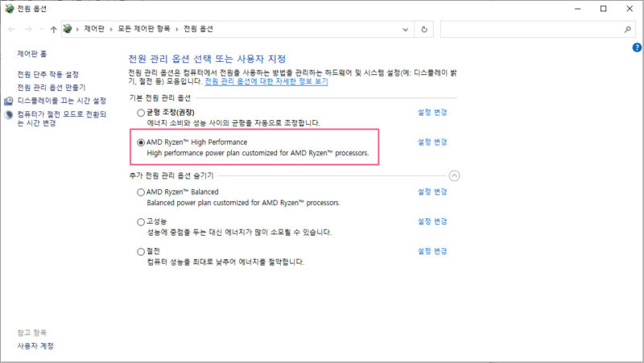The image size is (644, 363).
Task: Open 전원 관리 옵션 만들기 link
Action: click(x=51, y=87)
